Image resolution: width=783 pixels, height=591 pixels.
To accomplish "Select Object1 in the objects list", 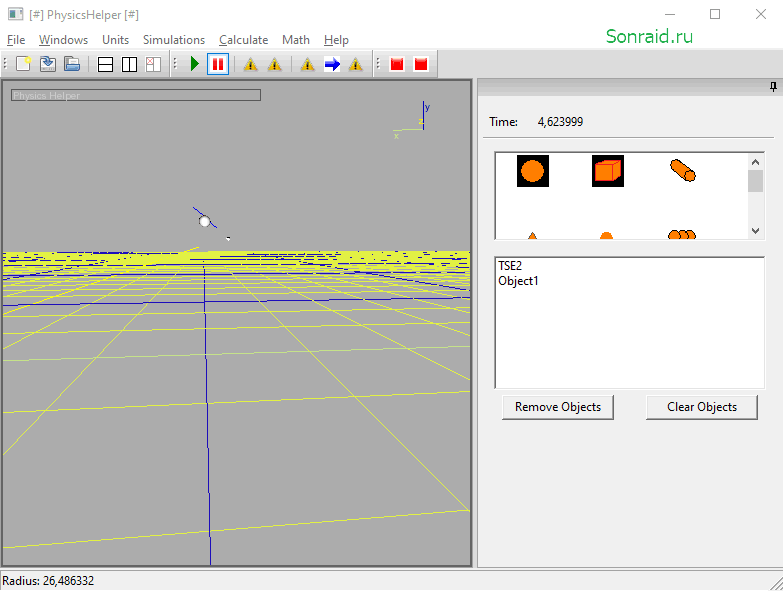I will [518, 281].
